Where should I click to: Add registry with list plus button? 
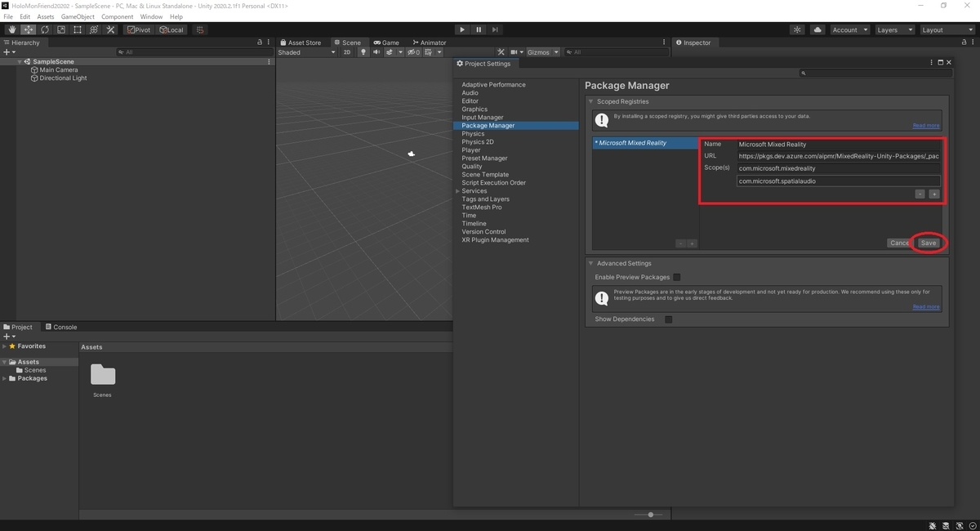pyautogui.click(x=692, y=243)
